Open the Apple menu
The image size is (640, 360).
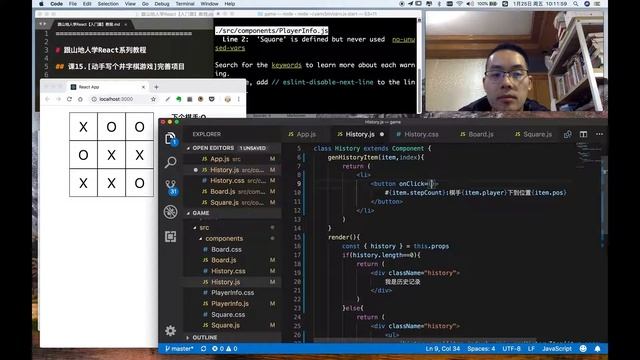pos(41,4)
